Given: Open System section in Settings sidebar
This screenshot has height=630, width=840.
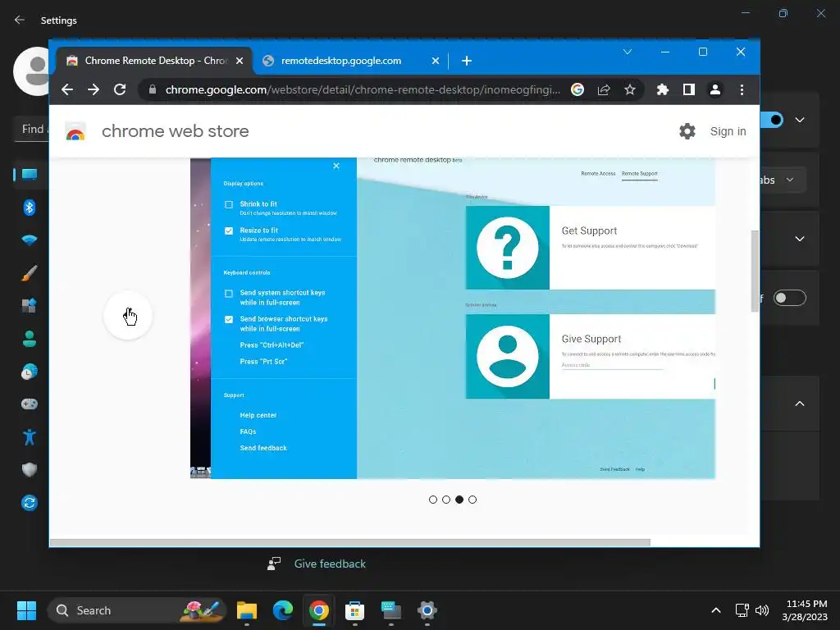Looking at the screenshot, I should point(30,175).
